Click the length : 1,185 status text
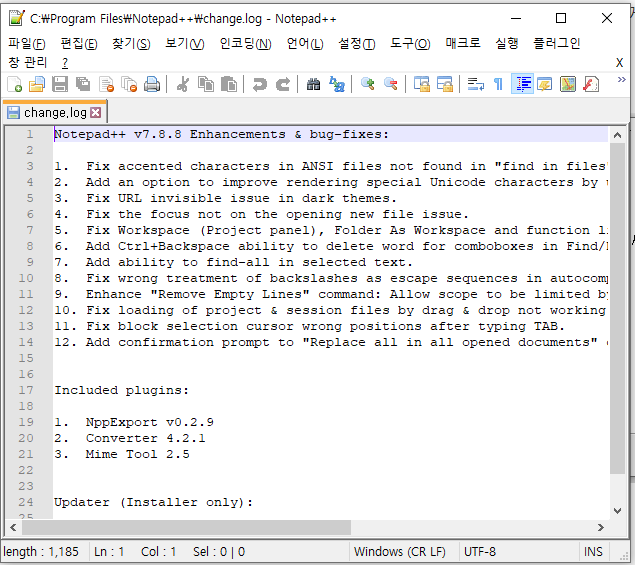Screen dimensions: 635x565 tap(41, 552)
